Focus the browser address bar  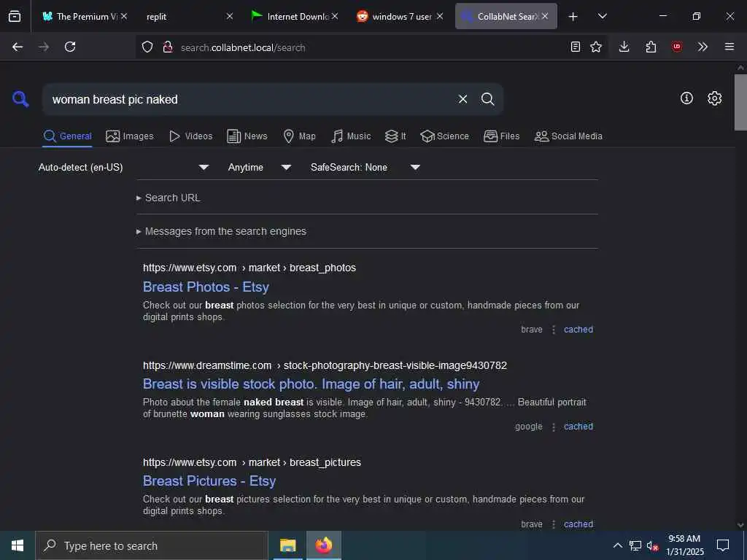(371, 47)
